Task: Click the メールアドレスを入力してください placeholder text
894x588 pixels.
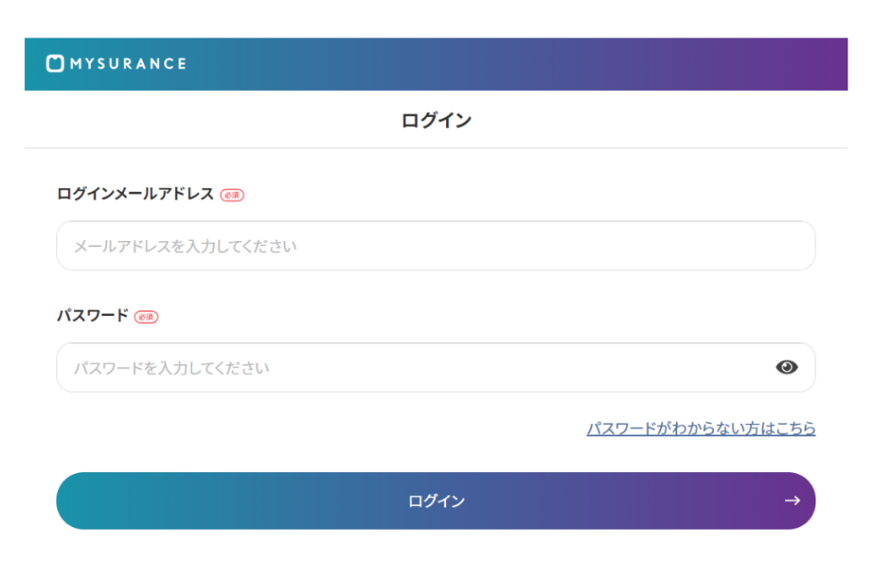Action: (x=185, y=245)
